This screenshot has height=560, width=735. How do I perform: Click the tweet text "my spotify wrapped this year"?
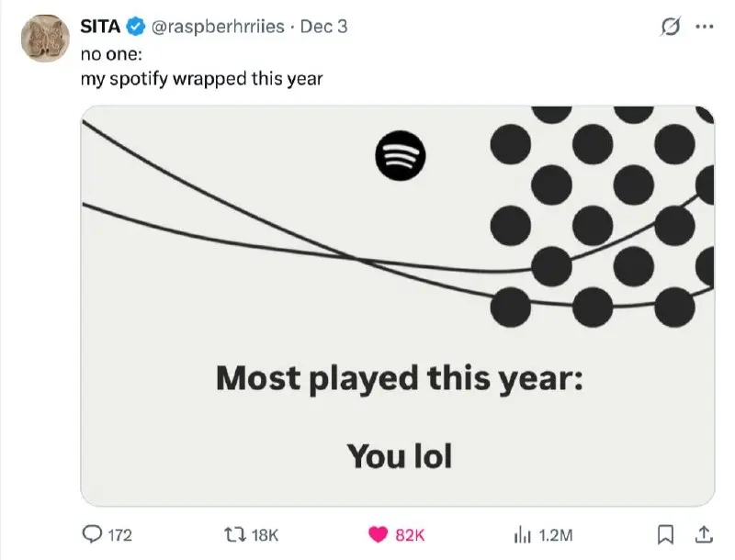[202, 79]
